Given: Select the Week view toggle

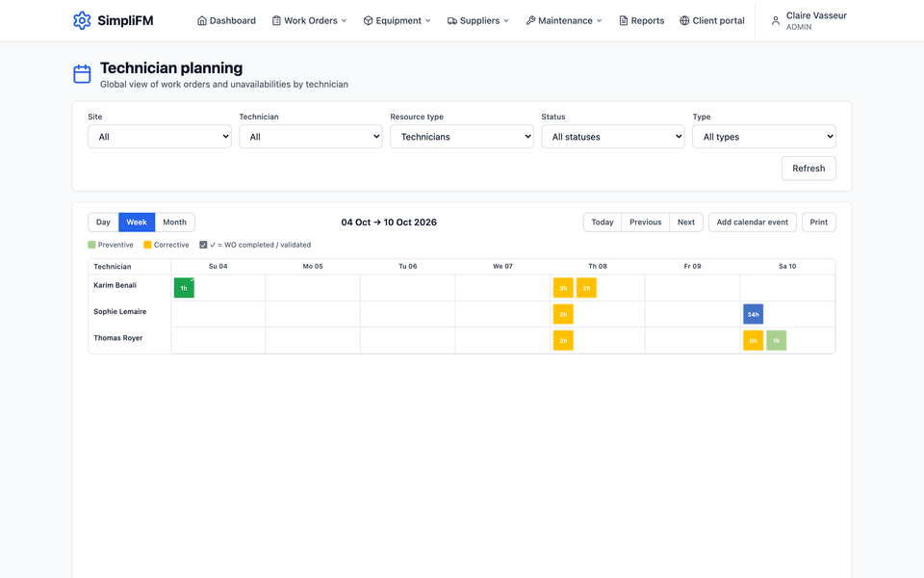Looking at the screenshot, I should click(137, 223).
